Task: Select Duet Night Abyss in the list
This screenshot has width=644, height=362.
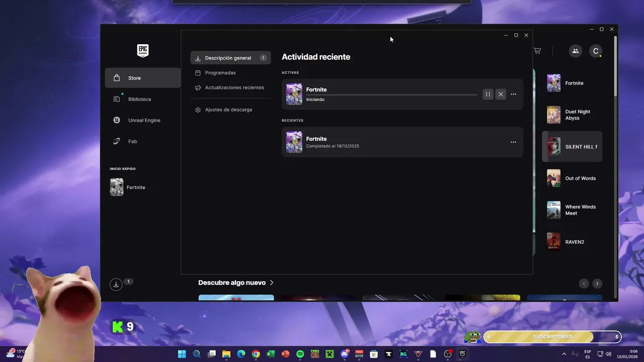Action: [572, 115]
